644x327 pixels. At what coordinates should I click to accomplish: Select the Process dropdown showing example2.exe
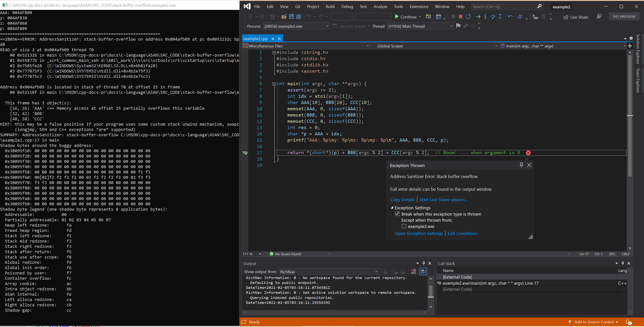(296, 26)
